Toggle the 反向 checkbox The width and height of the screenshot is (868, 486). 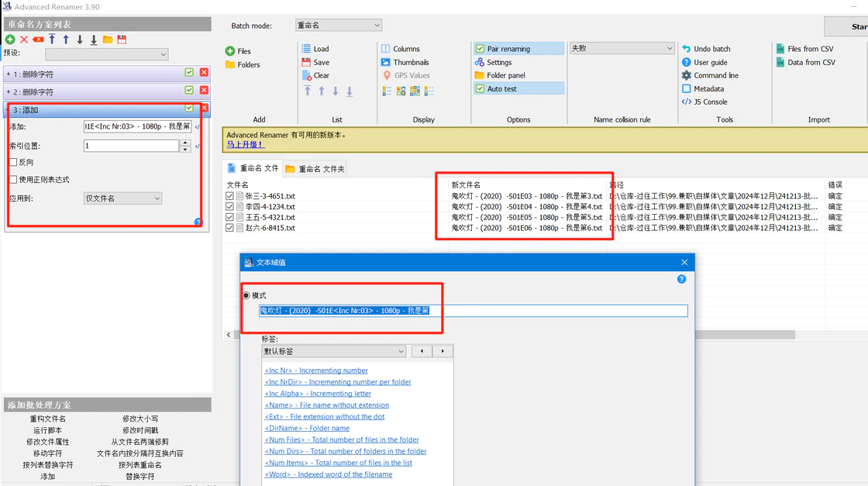click(13, 162)
